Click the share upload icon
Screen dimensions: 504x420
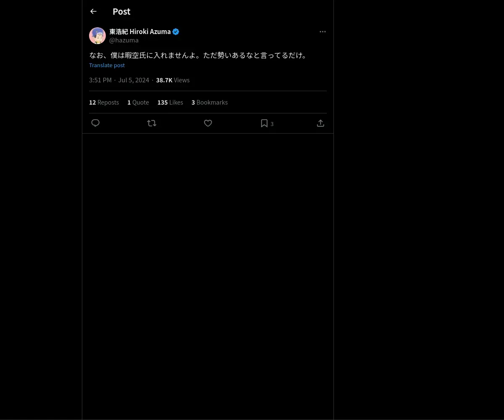pyautogui.click(x=320, y=123)
